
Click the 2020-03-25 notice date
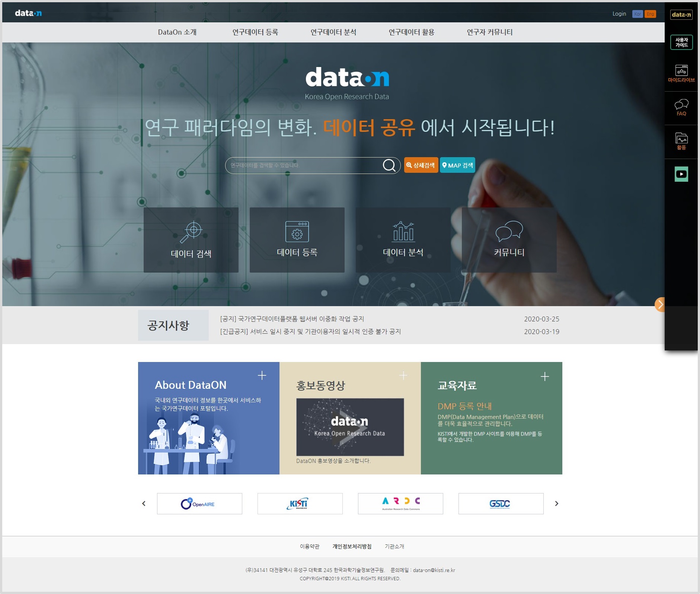(x=542, y=319)
